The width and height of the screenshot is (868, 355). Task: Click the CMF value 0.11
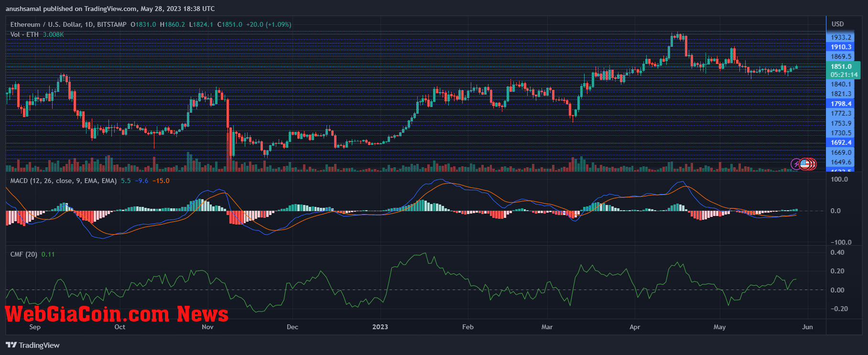point(48,254)
